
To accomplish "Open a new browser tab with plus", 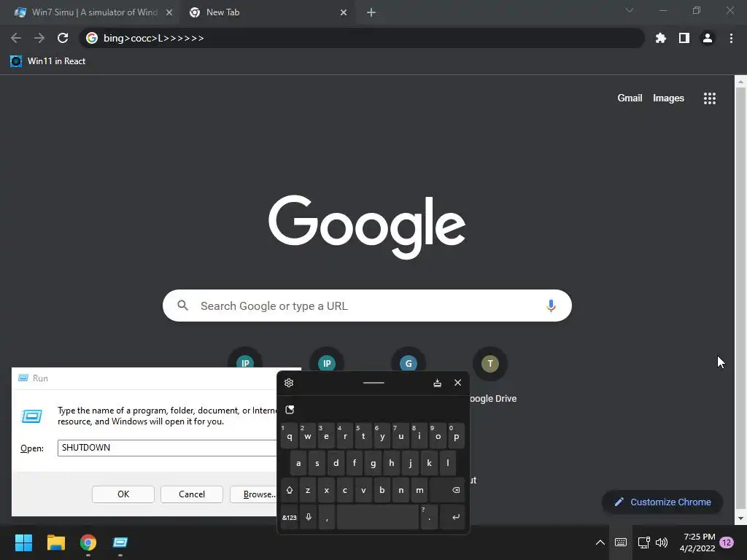I will point(371,12).
